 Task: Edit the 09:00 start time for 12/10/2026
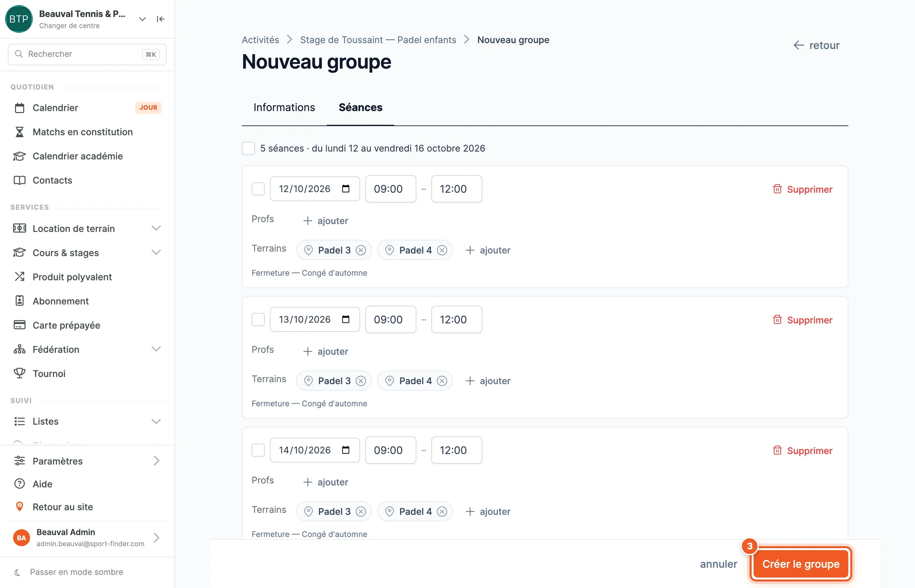coord(391,188)
